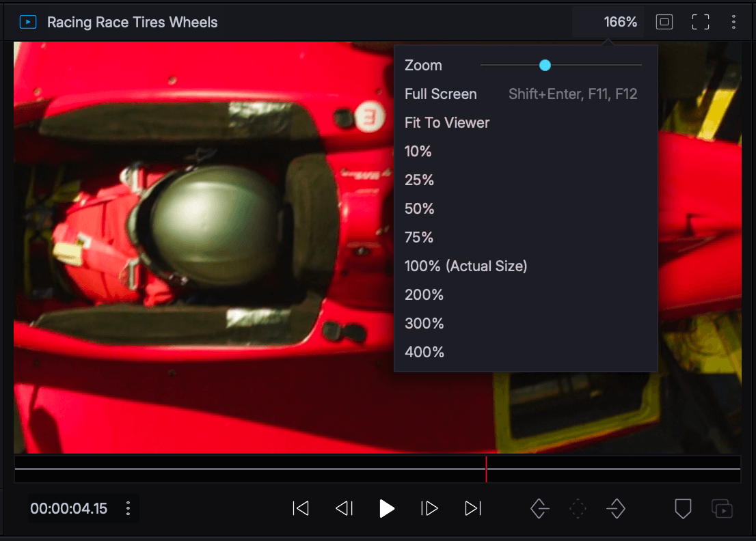
Task: Jump to previous keyframe diamond arrow
Action: (539, 508)
